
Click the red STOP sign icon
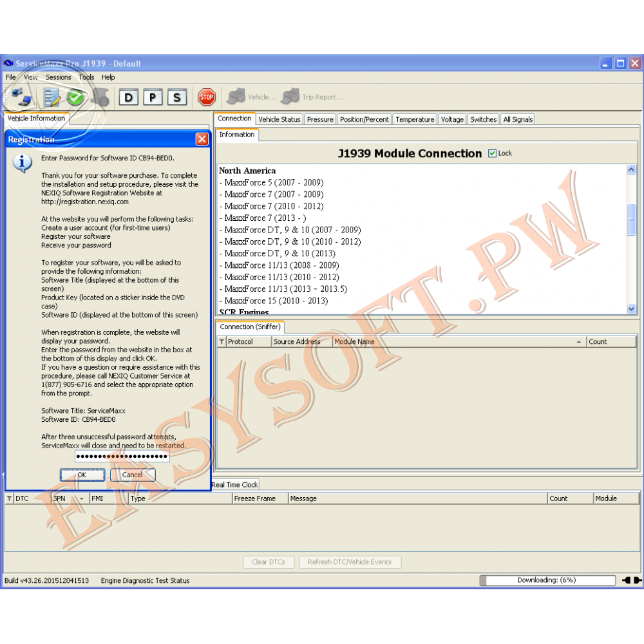coord(207,97)
